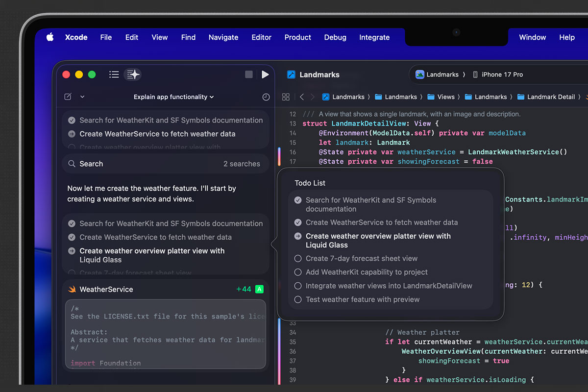Viewport: 588px width, 392px height.
Task: Click the '} else if weatherService.isLoading {' line
Action: pyautogui.click(x=459, y=380)
